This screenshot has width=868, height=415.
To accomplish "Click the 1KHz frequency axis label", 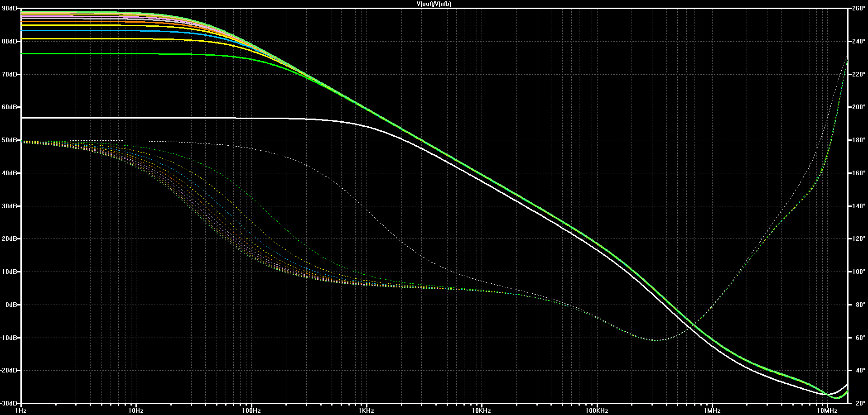I will coord(366,411).
